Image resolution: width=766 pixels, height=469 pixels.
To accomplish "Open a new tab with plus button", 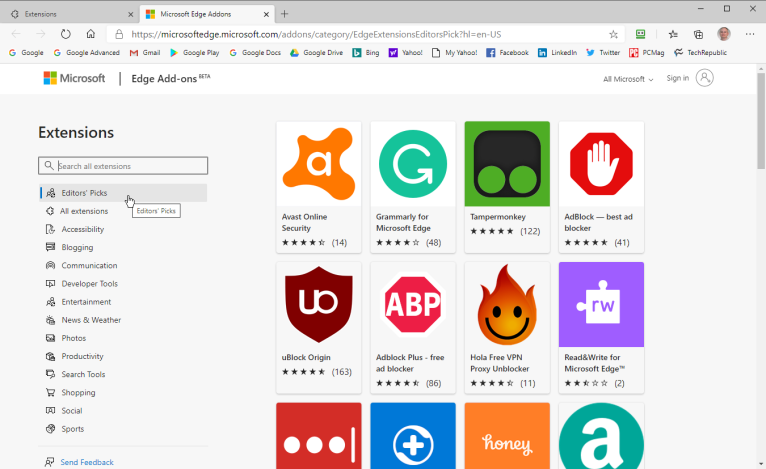I will click(284, 14).
